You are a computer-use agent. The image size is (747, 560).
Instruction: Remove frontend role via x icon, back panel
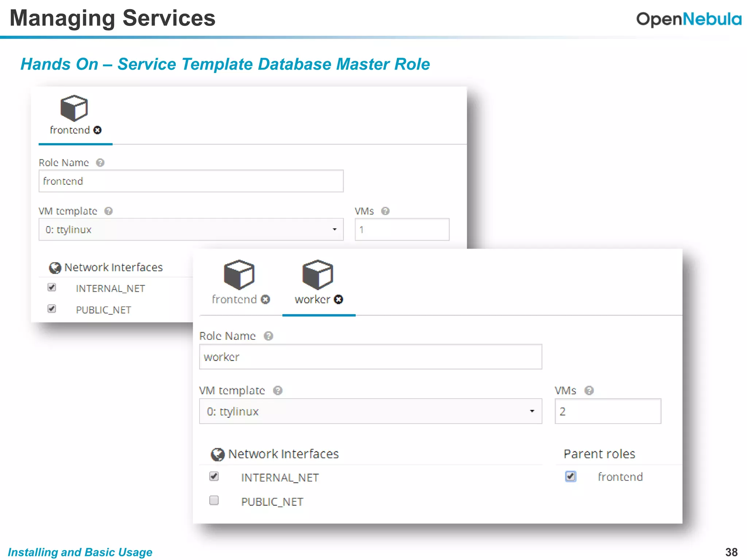(x=97, y=130)
